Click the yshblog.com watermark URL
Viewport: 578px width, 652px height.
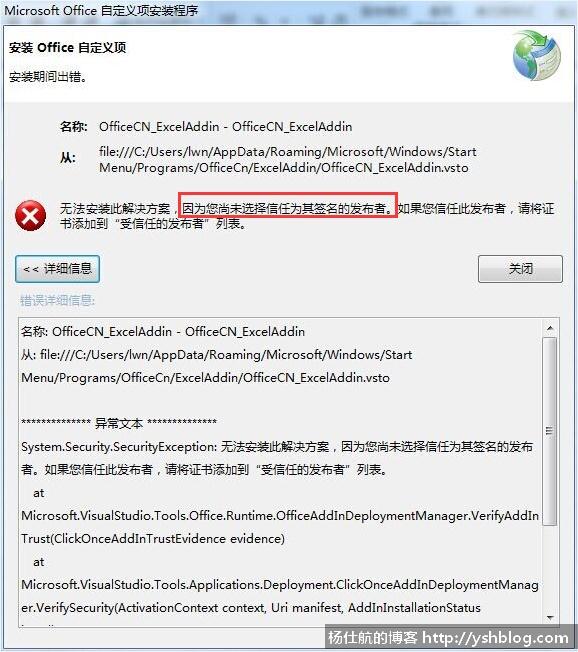(x=495, y=638)
